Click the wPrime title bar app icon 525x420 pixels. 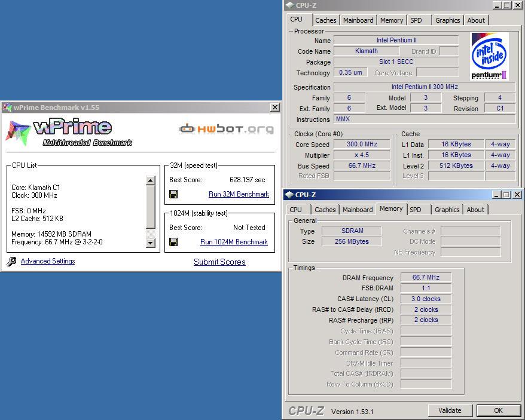7,108
